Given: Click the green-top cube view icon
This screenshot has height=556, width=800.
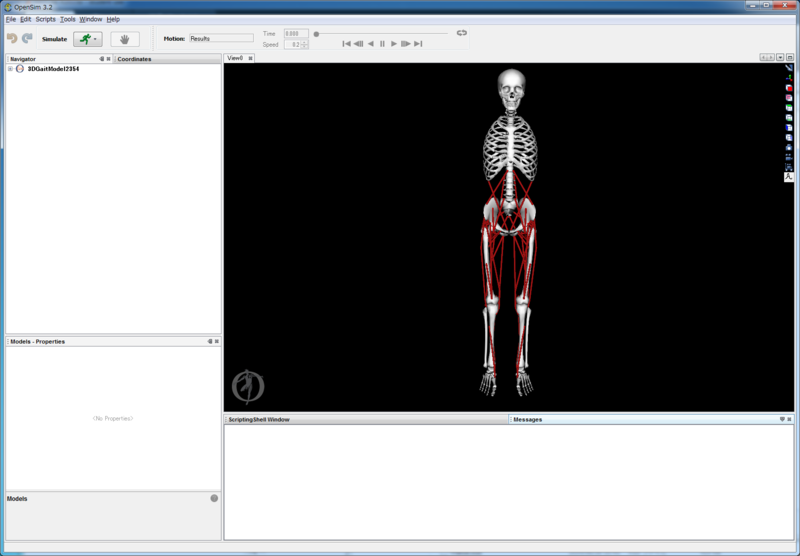Looking at the screenshot, I should tap(789, 108).
